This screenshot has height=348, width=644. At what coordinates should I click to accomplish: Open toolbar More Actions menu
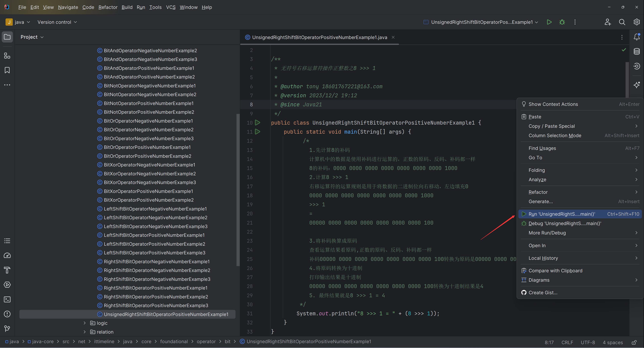click(x=575, y=22)
